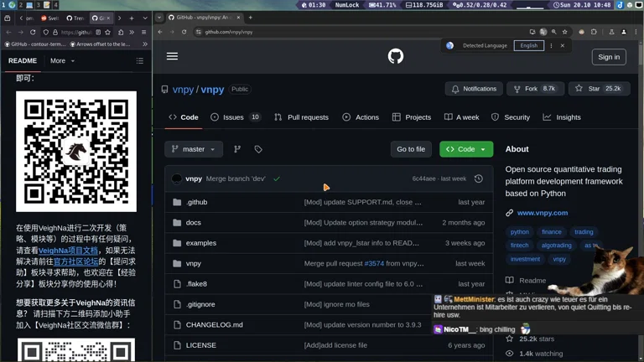Image resolution: width=644 pixels, height=362 pixels.
Task: Open the www.vnpy.com website link
Action: (x=542, y=213)
